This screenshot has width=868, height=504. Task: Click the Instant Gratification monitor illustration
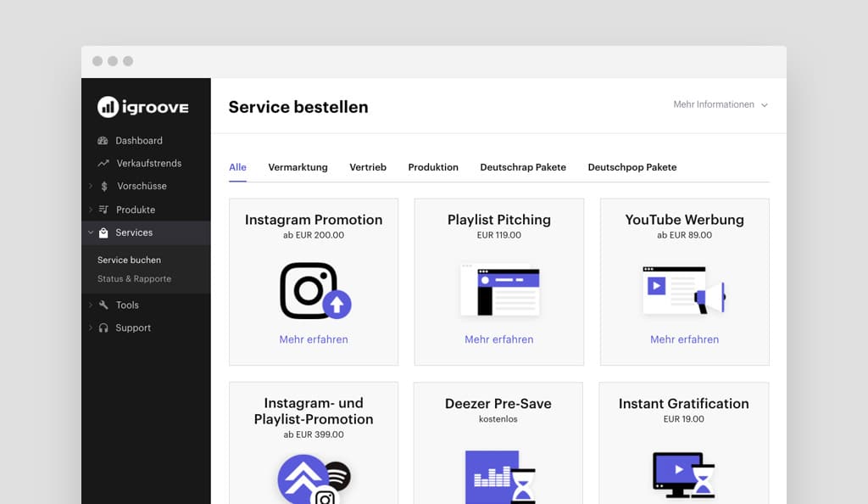(x=684, y=475)
